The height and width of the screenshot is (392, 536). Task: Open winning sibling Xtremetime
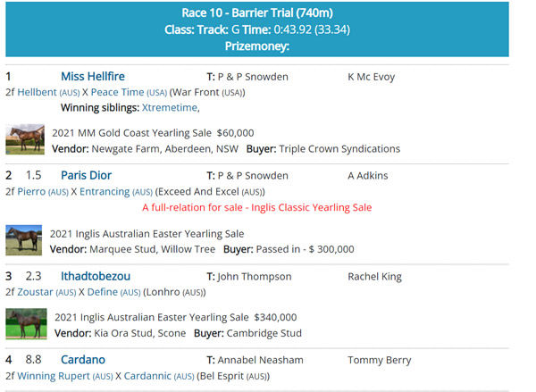pyautogui.click(x=170, y=108)
